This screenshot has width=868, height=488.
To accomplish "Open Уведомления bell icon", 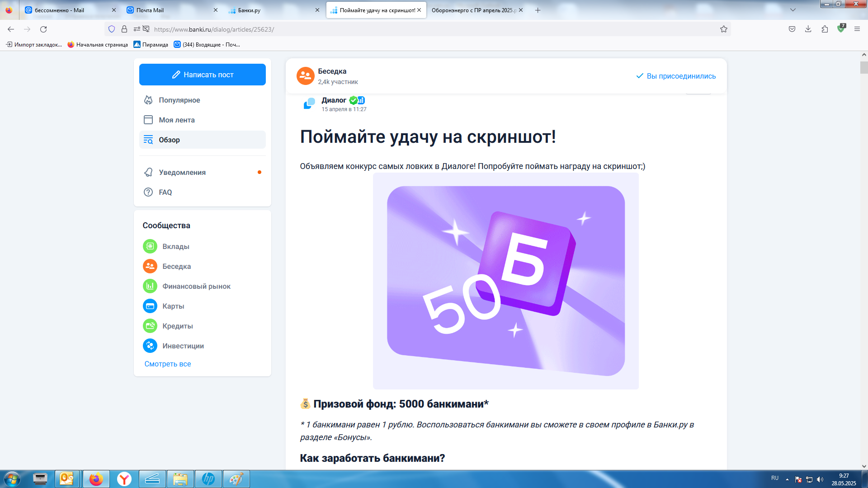I will click(x=148, y=172).
